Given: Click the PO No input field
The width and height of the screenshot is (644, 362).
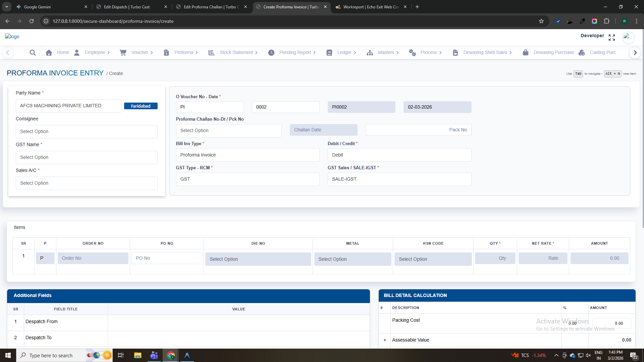Looking at the screenshot, I should tap(167, 258).
